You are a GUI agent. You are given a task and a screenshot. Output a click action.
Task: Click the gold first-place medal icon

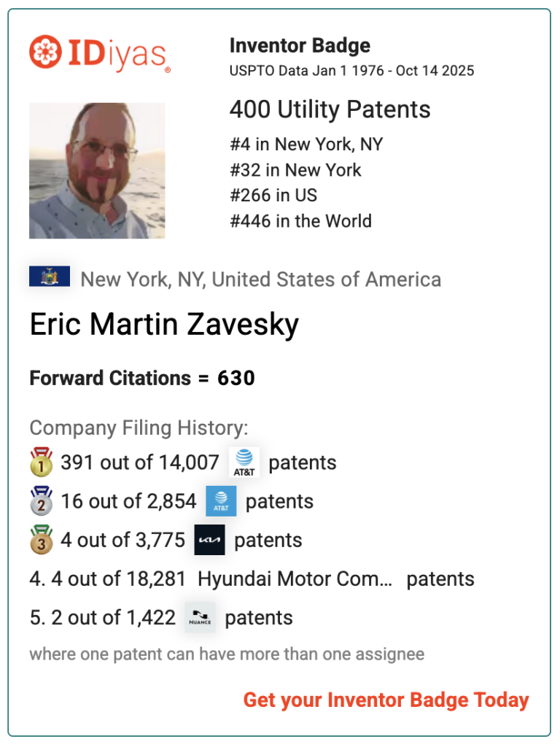point(41,462)
